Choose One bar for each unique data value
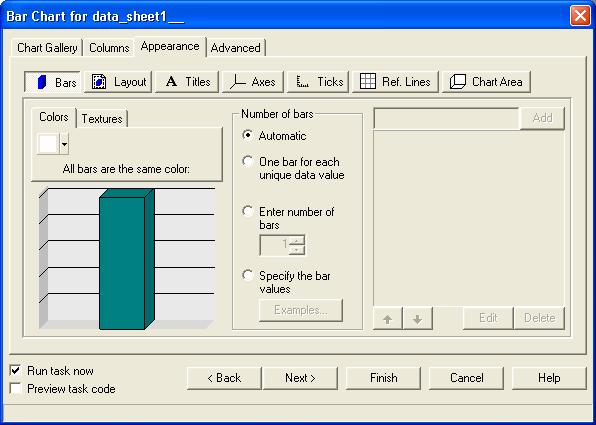Image resolution: width=596 pixels, height=425 pixels. (248, 161)
